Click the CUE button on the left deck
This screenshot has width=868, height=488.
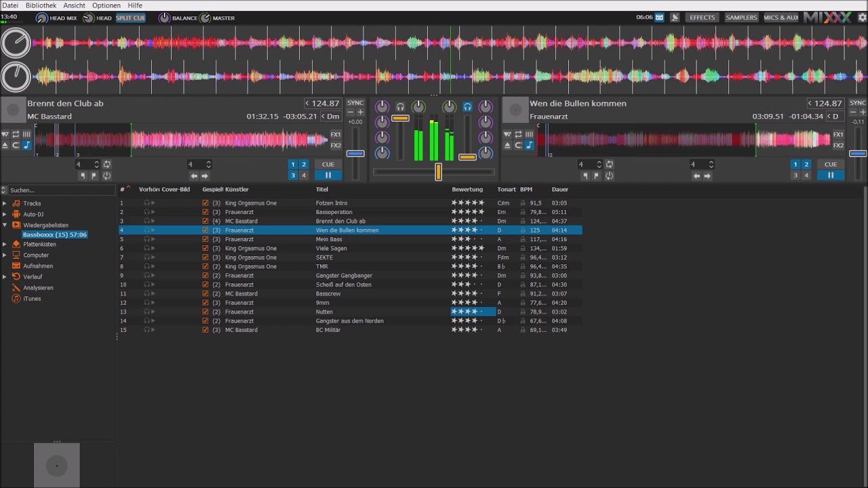coord(328,164)
